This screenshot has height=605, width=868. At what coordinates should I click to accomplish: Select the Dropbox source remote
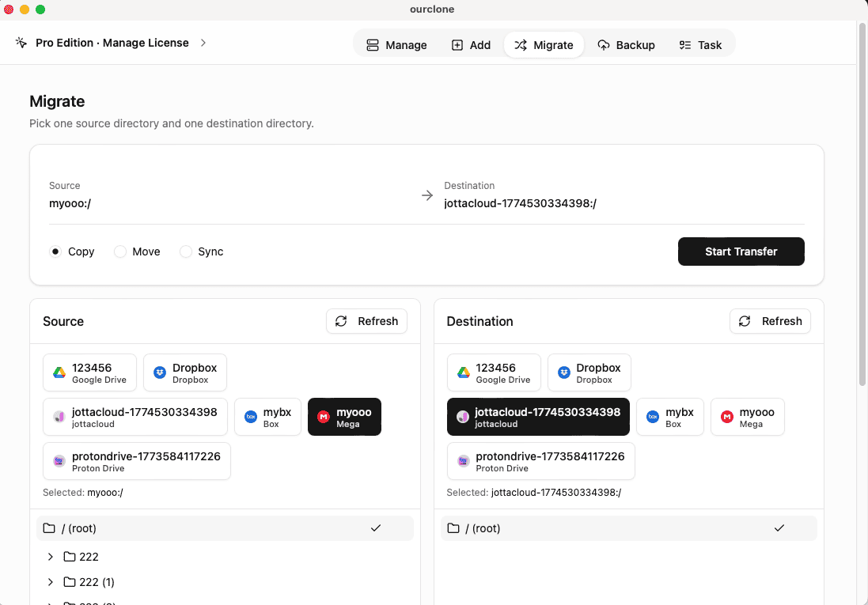tap(185, 372)
